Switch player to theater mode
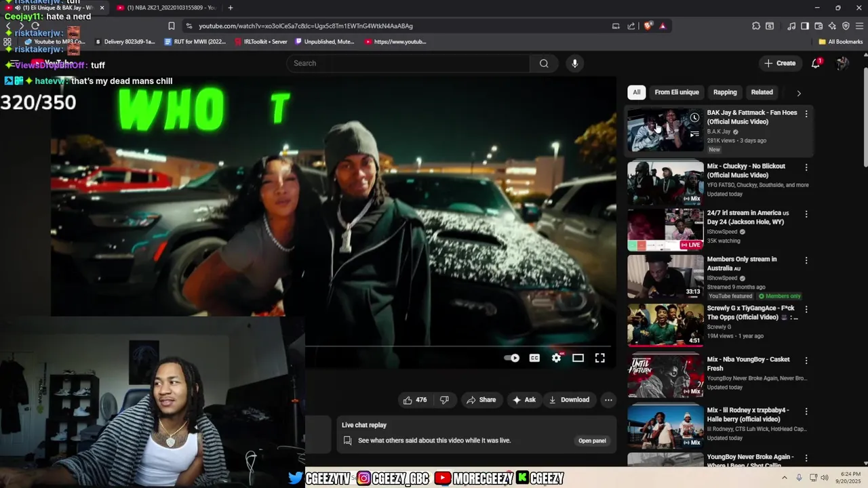 578,358
